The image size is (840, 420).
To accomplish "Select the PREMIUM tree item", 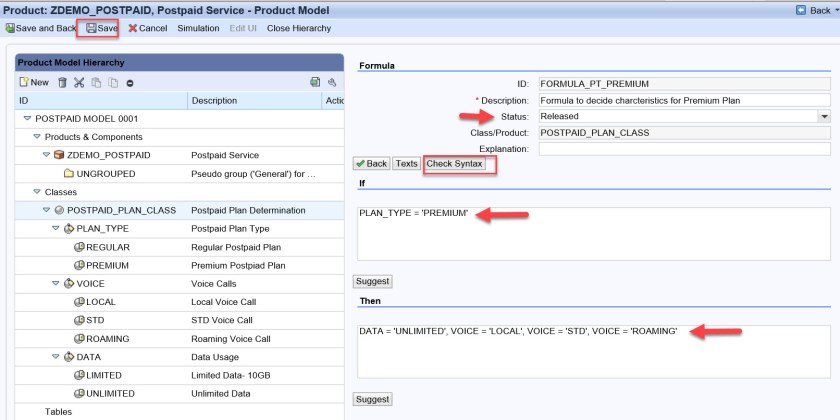I will tap(107, 265).
